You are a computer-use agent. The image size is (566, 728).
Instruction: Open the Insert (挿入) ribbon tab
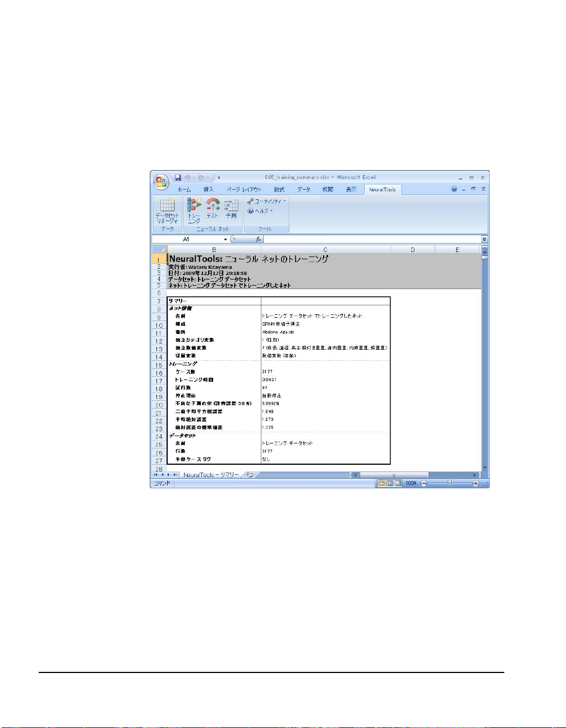coord(209,190)
